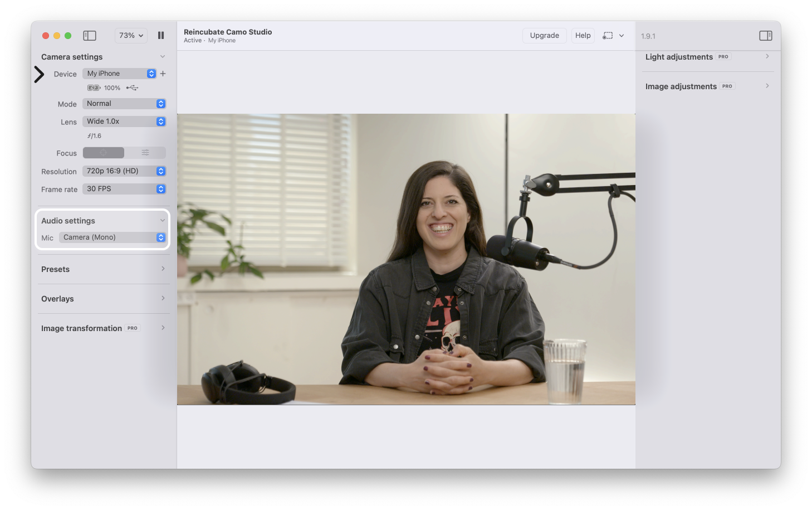This screenshot has height=510, width=812.
Task: Open the Resolution 720p 16:9 dropdown
Action: [x=124, y=171]
